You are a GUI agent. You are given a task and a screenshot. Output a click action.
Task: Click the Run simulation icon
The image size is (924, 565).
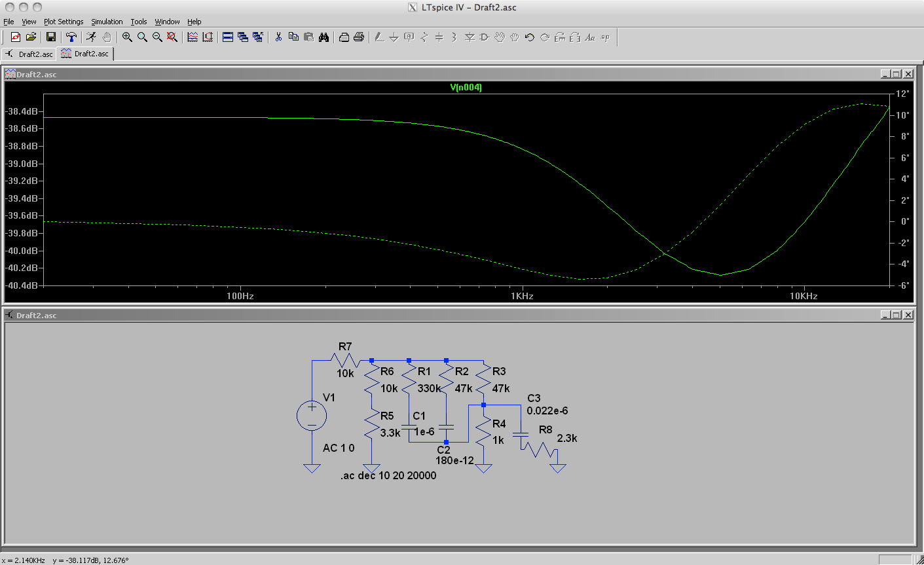tap(91, 37)
